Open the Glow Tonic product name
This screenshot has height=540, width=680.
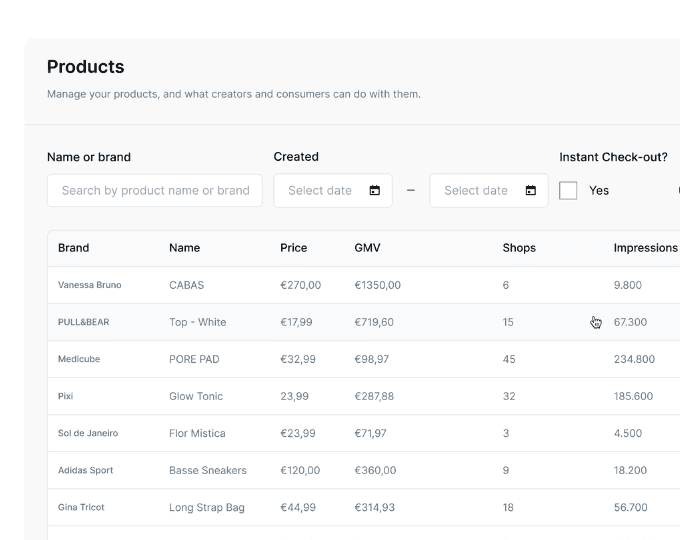pyautogui.click(x=196, y=396)
